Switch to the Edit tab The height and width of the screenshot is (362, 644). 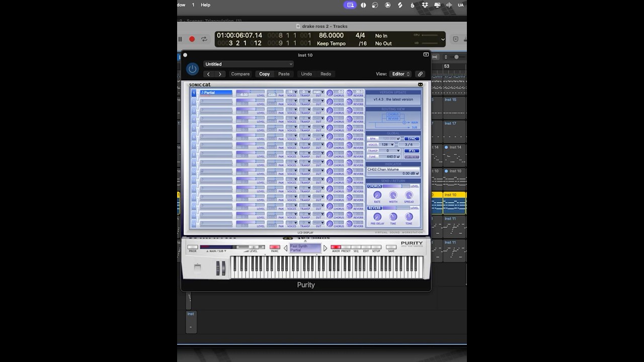pos(366,247)
